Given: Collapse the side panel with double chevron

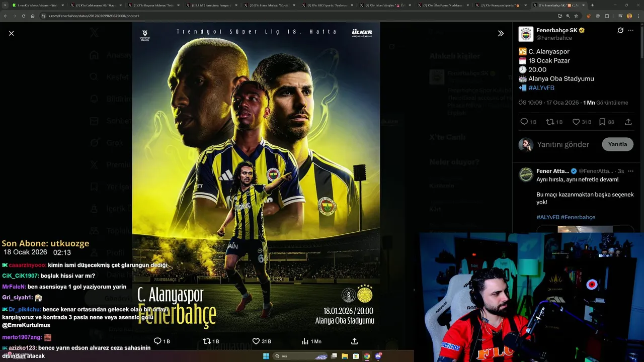Looking at the screenshot, I should point(501,33).
